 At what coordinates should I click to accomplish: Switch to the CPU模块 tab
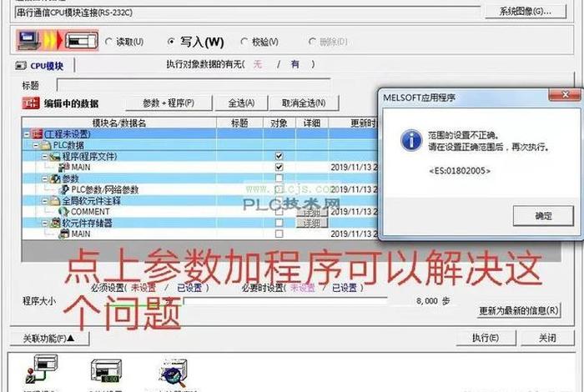coord(42,66)
